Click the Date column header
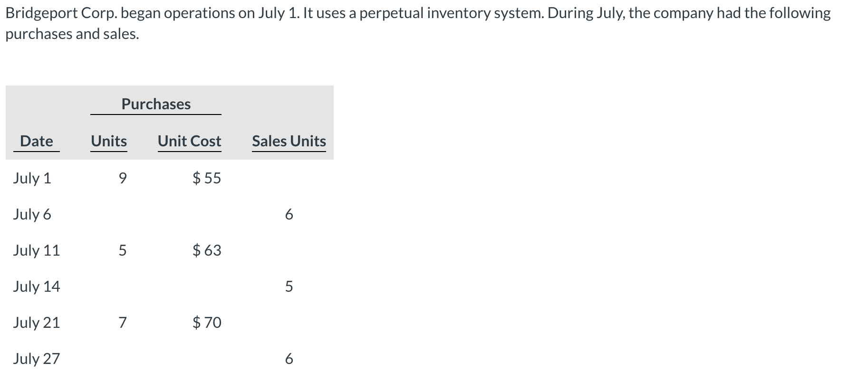The image size is (868, 382). pyautogui.click(x=37, y=141)
